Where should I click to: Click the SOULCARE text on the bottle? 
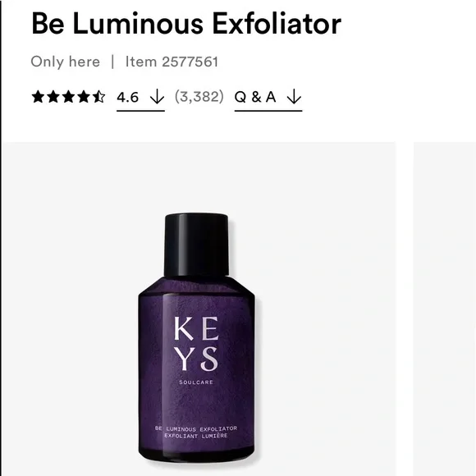tap(196, 382)
